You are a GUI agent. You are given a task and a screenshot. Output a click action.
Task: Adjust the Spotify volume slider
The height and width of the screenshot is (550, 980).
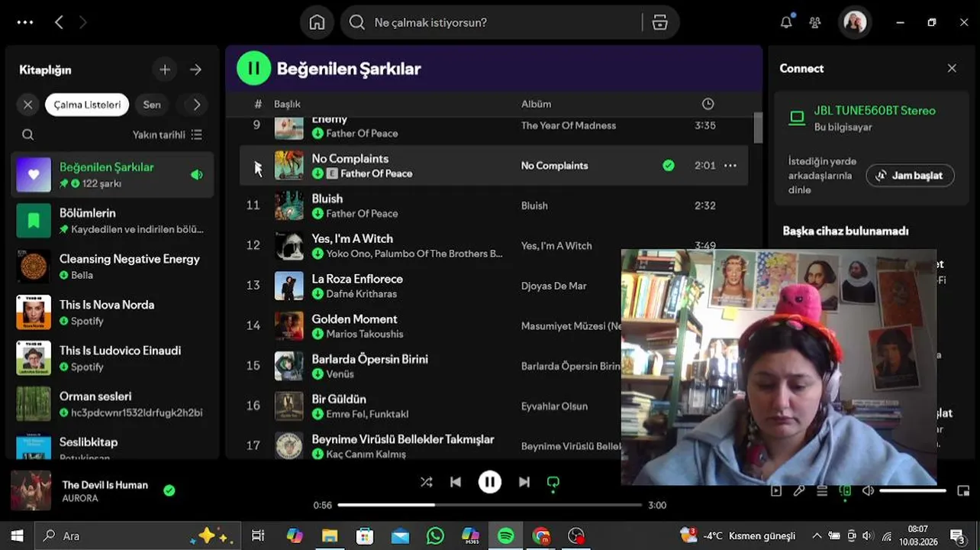click(x=913, y=490)
